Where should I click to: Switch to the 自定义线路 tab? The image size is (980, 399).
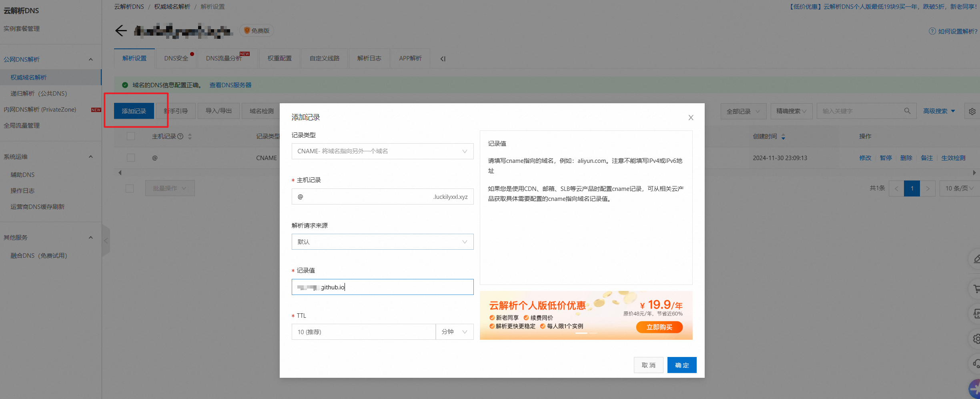[x=325, y=58]
